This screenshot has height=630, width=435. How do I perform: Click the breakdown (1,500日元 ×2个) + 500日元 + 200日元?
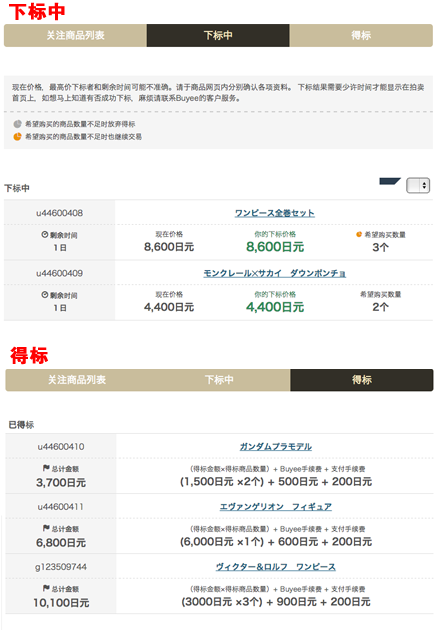[x=276, y=481]
